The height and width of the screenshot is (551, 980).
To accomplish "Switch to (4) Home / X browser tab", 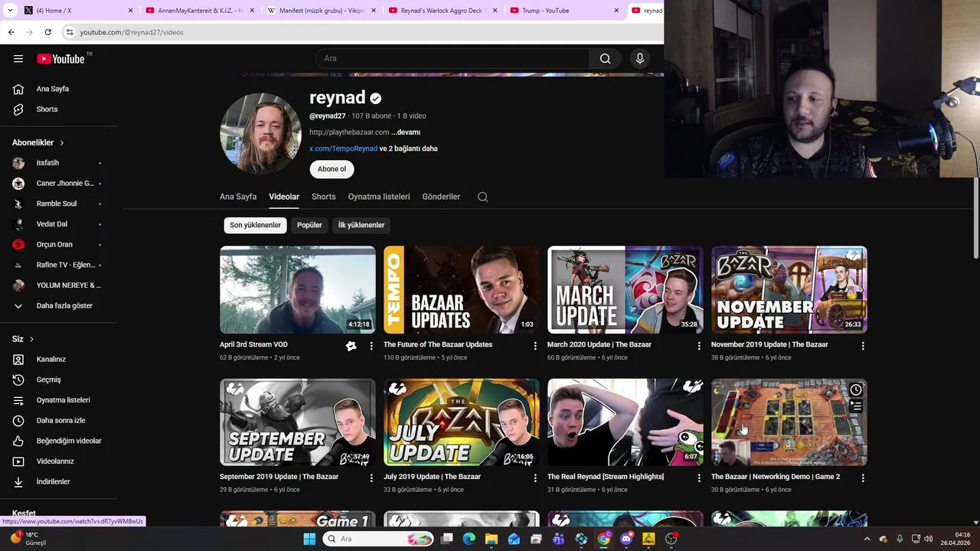I will pos(77,11).
